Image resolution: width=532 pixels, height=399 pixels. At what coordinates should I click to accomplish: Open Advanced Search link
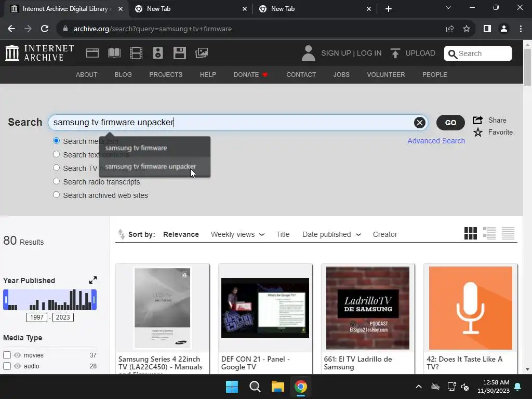click(x=436, y=141)
